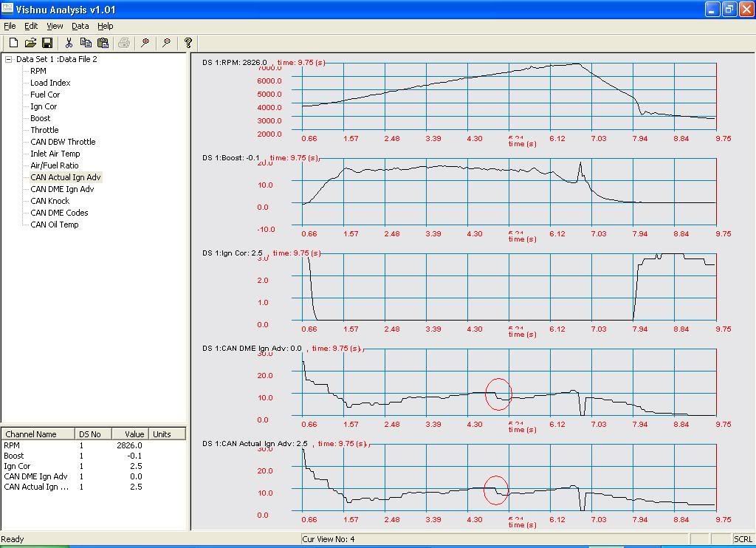The width and height of the screenshot is (756, 548).
Task: Select the Fuel Cor channel
Action: point(45,95)
